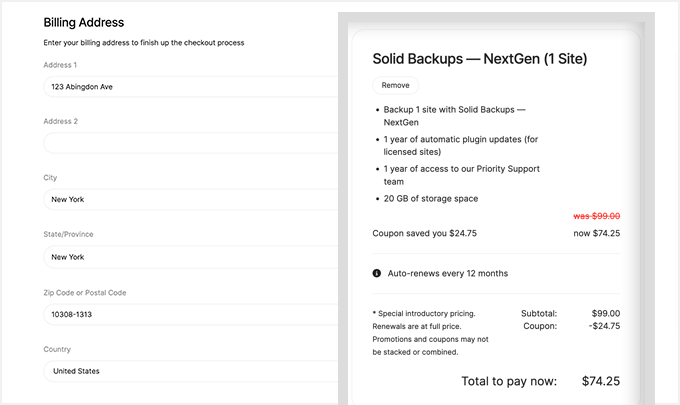Click the now $74.25 price
Image resolution: width=680 pixels, height=405 pixels.
tap(598, 233)
